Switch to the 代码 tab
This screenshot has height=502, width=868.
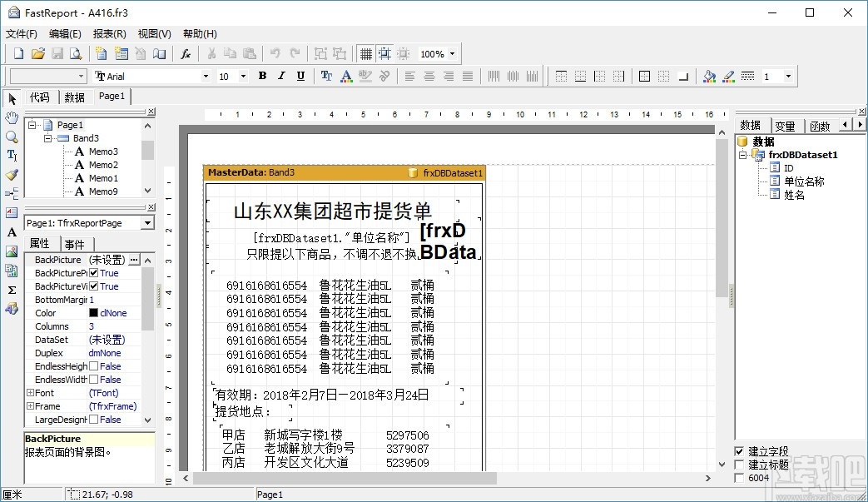pos(40,97)
